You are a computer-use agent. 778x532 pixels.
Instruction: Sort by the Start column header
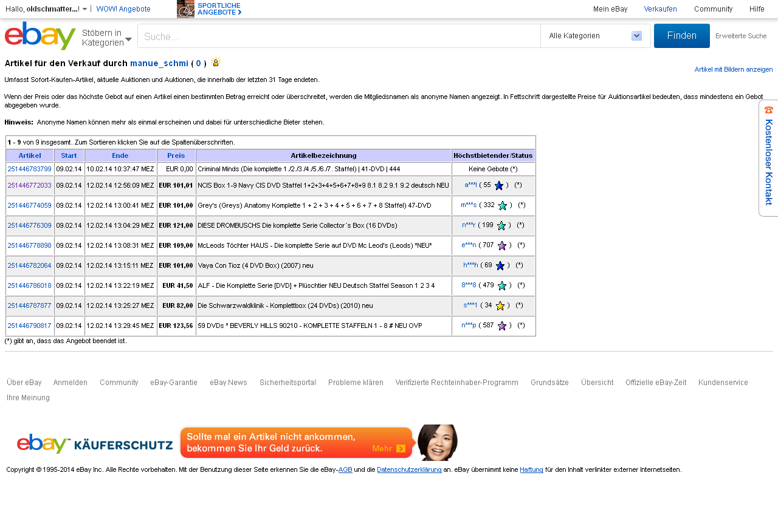tap(69, 155)
